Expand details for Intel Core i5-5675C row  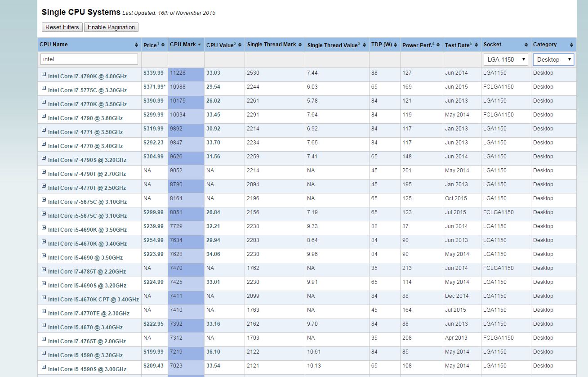[44, 214]
